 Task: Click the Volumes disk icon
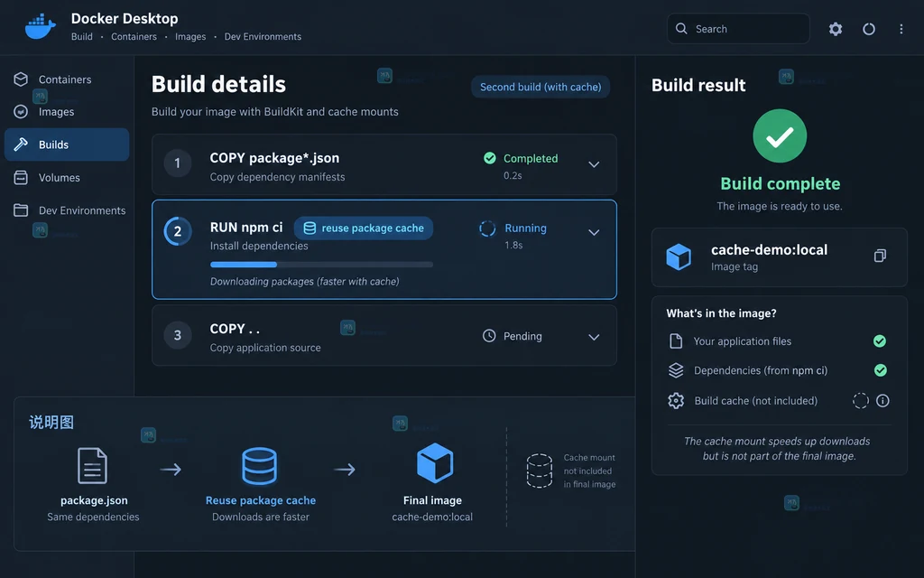tap(21, 178)
